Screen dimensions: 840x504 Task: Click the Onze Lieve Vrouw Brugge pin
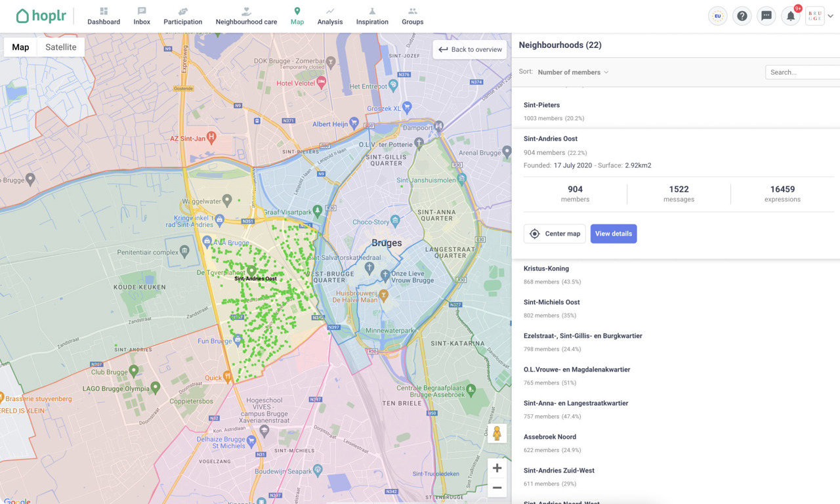tap(384, 274)
